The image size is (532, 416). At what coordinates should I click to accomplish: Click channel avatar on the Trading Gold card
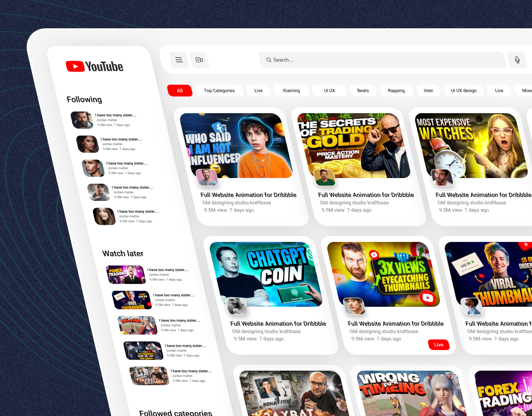click(324, 178)
